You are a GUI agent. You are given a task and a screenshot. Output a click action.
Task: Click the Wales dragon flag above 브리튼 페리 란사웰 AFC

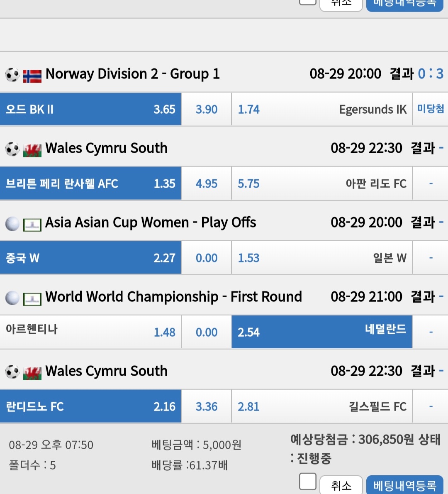[x=32, y=150]
